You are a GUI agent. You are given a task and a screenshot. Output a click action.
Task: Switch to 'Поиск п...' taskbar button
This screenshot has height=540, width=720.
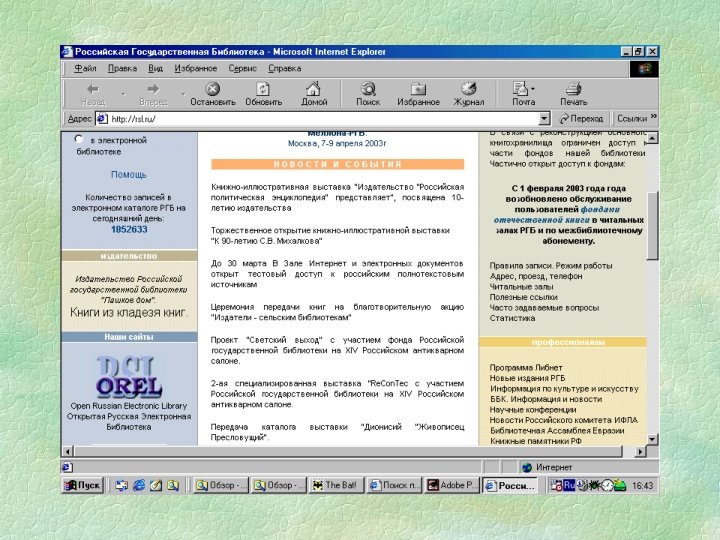(394, 485)
